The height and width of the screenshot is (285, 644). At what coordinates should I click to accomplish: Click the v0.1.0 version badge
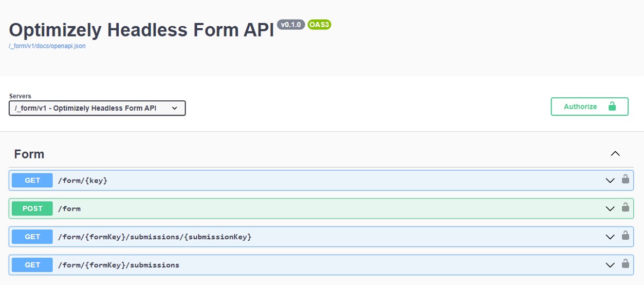(291, 25)
